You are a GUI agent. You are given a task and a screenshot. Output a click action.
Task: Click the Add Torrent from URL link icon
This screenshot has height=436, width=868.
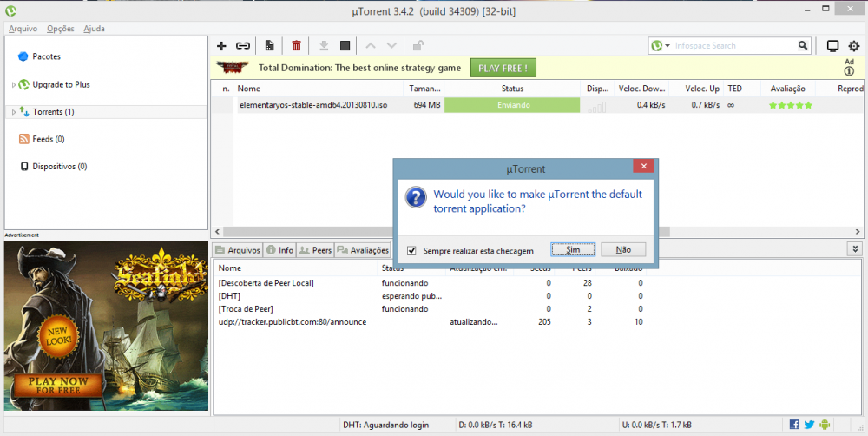244,46
